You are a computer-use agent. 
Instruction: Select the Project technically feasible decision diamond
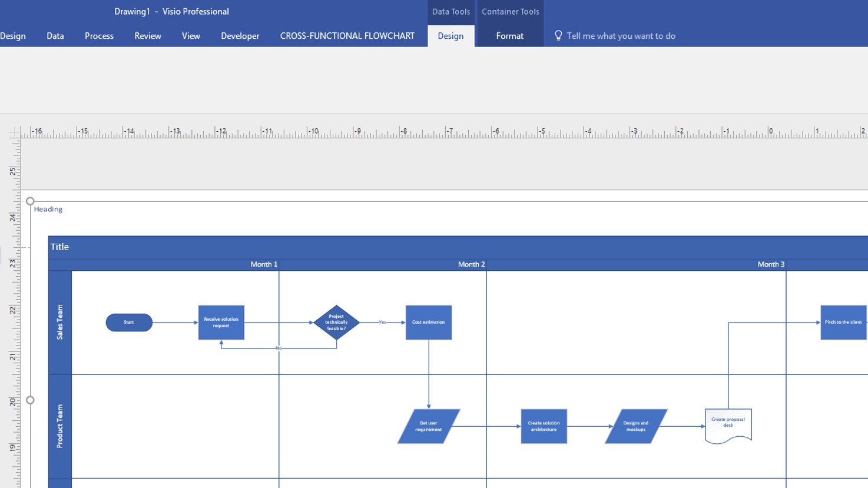(336, 323)
